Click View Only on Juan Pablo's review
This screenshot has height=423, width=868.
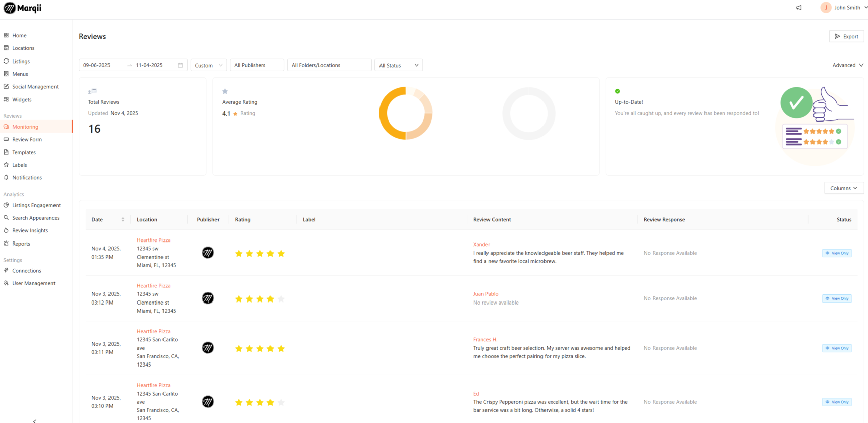point(837,298)
